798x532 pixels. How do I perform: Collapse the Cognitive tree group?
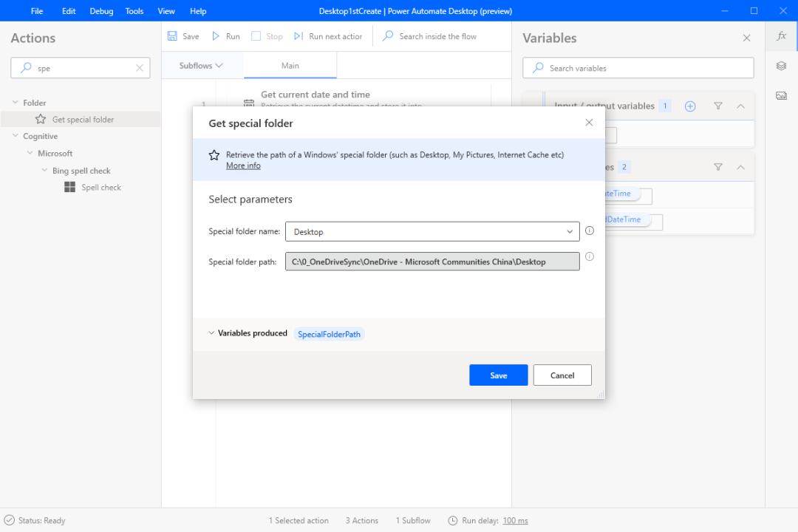pos(16,136)
